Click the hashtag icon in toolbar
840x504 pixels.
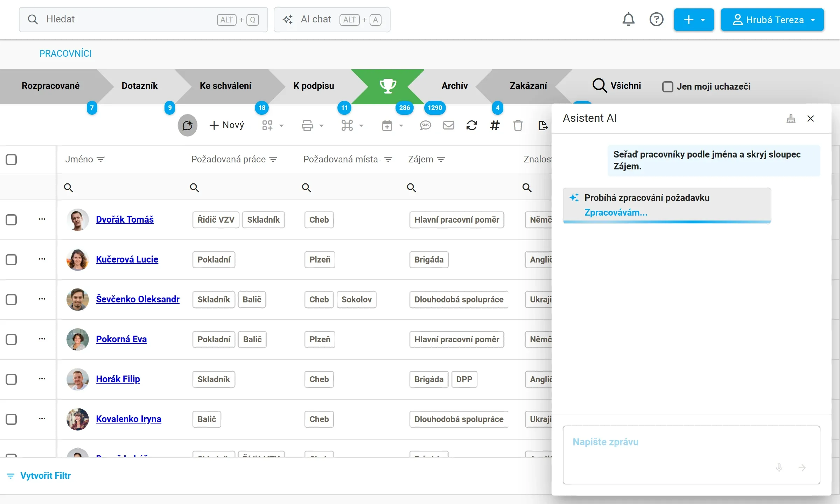tap(495, 125)
